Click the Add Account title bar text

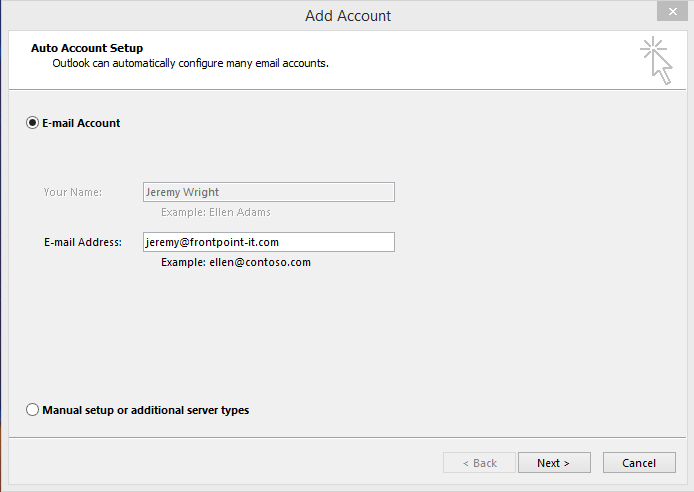tap(348, 16)
